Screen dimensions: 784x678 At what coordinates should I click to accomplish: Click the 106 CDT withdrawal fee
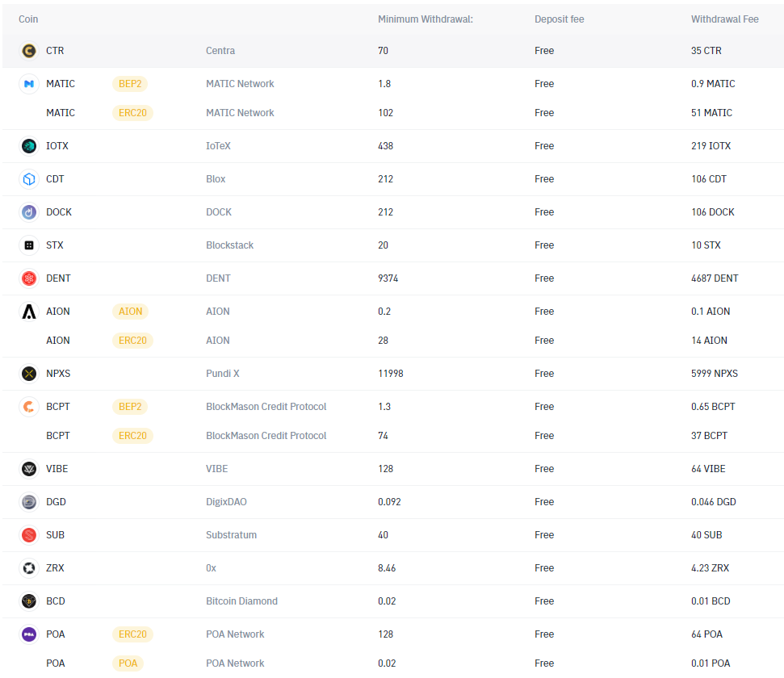tap(709, 179)
